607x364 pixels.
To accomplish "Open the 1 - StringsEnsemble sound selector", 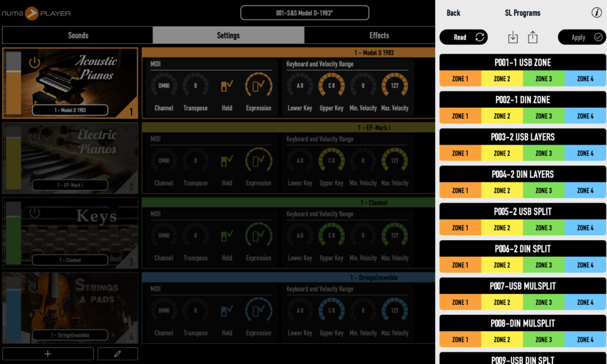I will [70, 335].
